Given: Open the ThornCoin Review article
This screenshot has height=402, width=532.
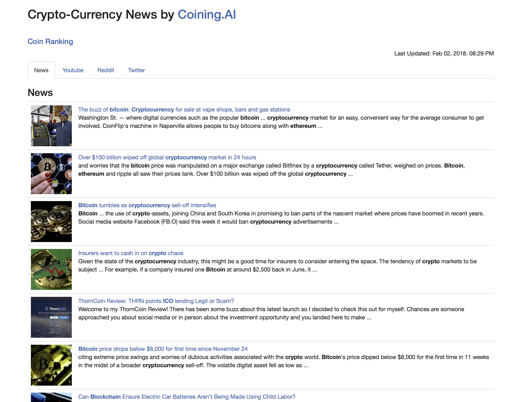Looking at the screenshot, I should [156, 301].
